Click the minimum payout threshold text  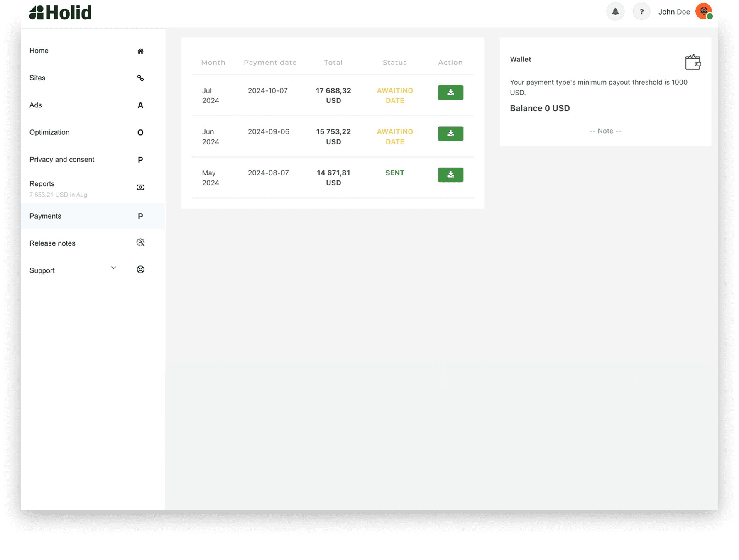click(x=599, y=87)
